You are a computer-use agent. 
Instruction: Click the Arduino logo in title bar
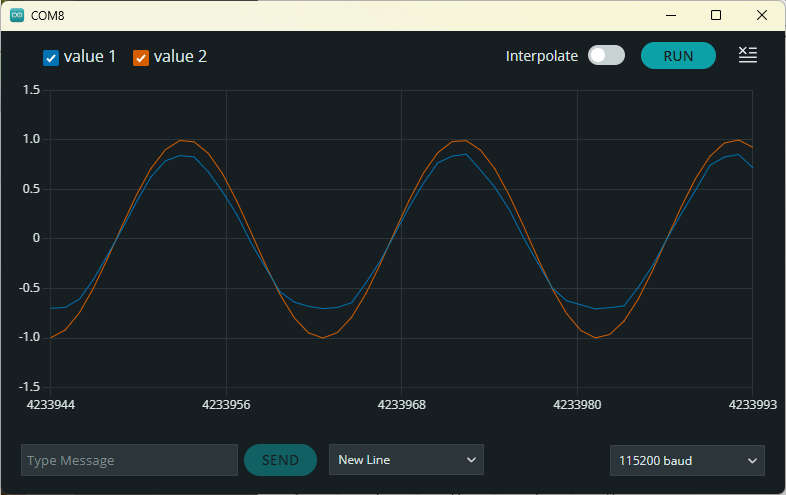coord(17,15)
